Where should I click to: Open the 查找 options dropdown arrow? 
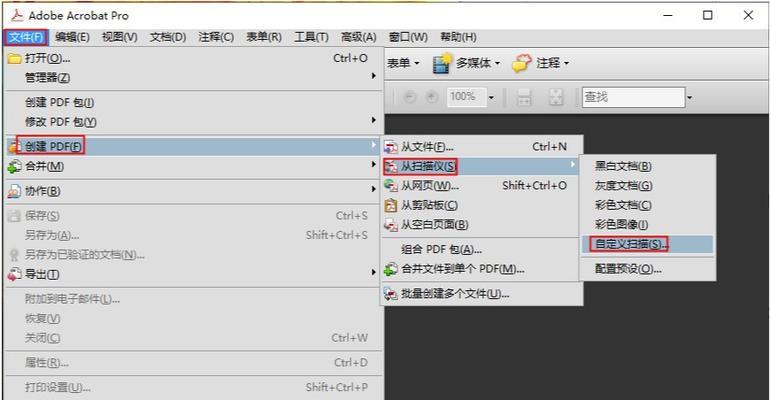point(689,97)
